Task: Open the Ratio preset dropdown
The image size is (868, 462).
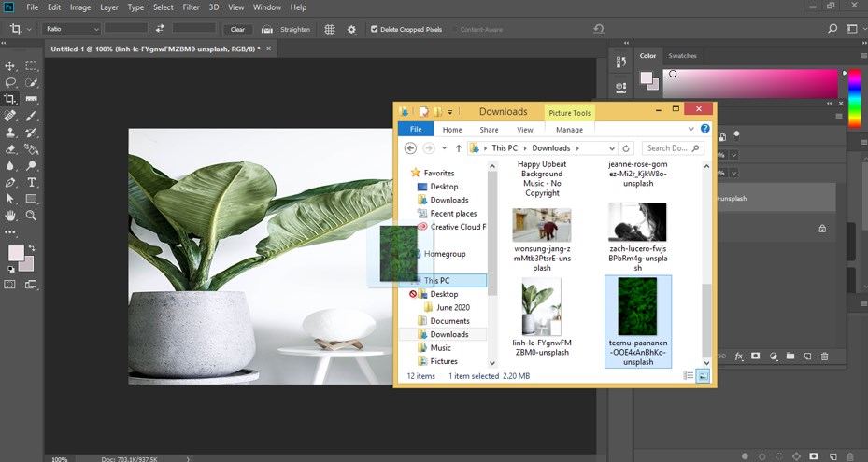Action: click(x=71, y=29)
